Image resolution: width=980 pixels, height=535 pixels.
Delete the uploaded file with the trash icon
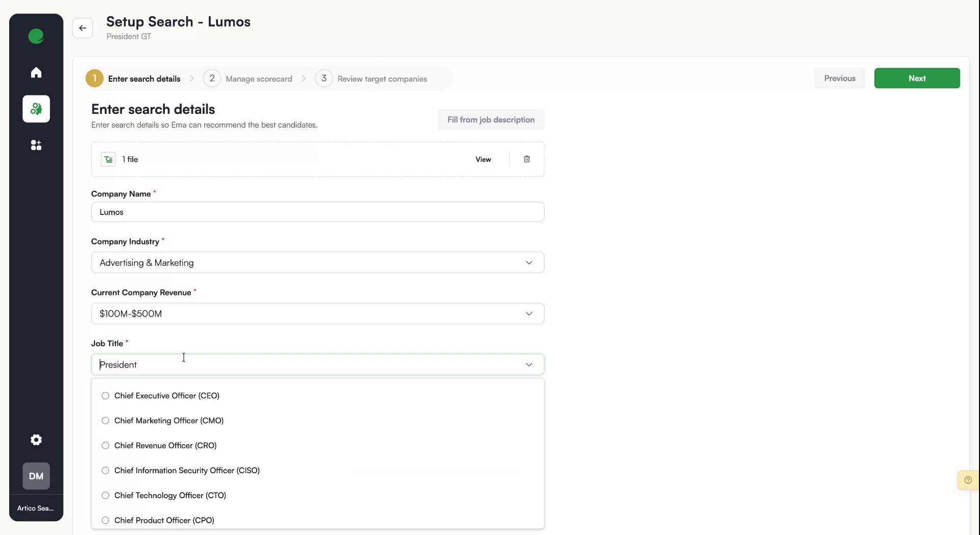coord(526,159)
